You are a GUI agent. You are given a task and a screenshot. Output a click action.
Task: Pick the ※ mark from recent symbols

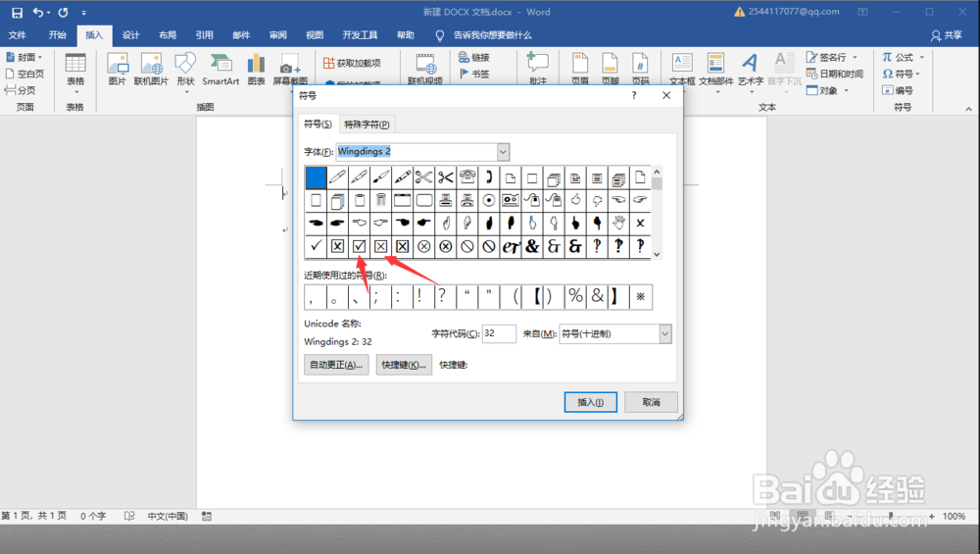click(641, 297)
